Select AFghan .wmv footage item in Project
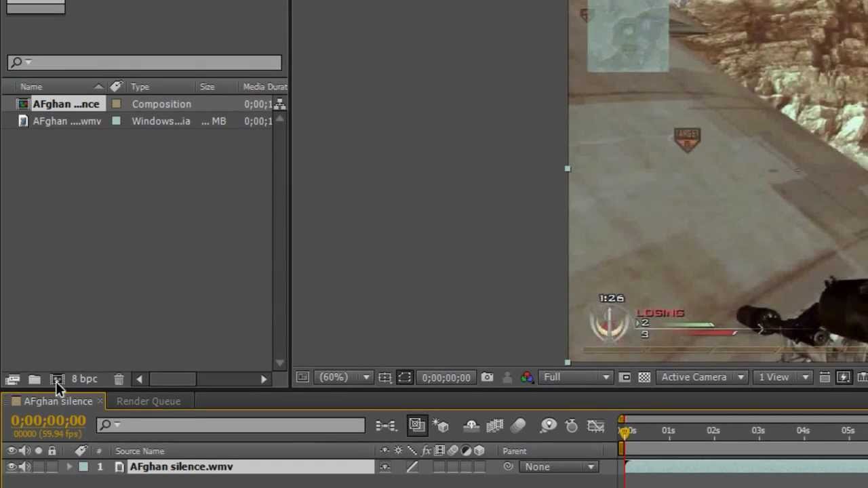The width and height of the screenshot is (868, 488). click(66, 121)
